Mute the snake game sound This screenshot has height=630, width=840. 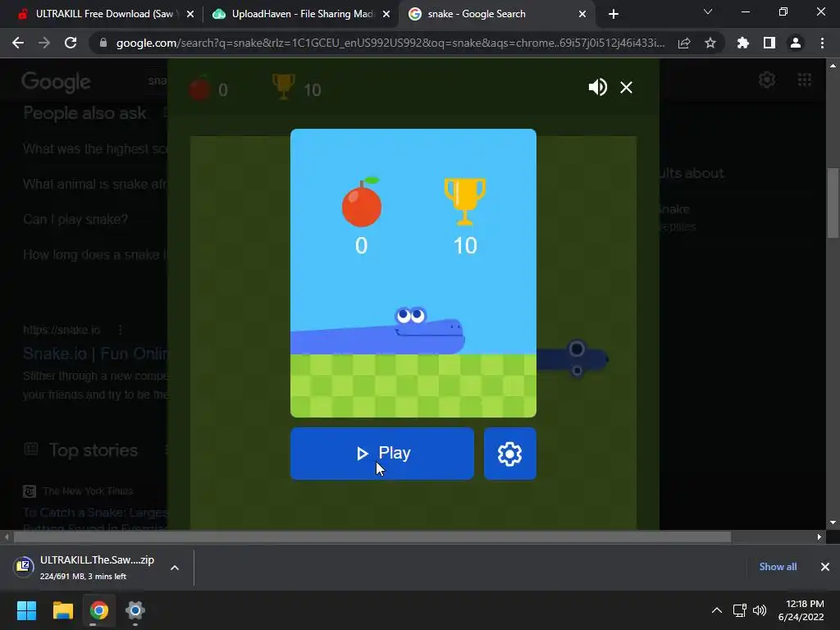tap(597, 87)
